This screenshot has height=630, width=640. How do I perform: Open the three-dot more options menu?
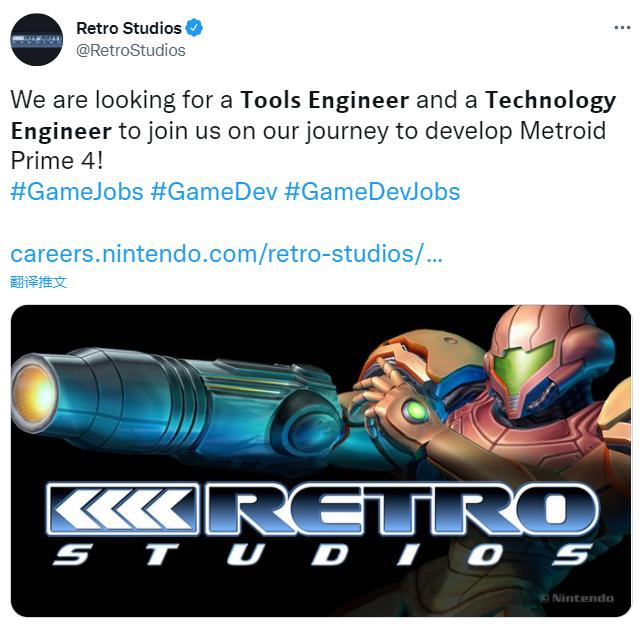[x=622, y=28]
